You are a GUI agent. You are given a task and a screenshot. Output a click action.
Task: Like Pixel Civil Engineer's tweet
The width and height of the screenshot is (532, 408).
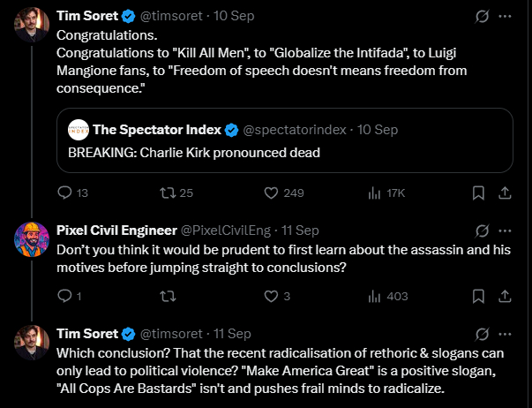pyautogui.click(x=271, y=296)
